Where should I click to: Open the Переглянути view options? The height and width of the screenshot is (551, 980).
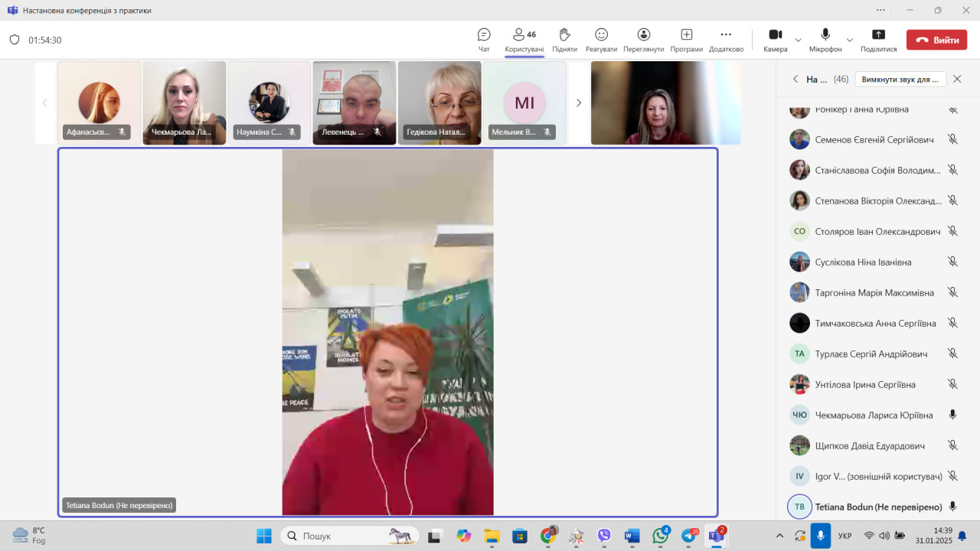tap(643, 40)
